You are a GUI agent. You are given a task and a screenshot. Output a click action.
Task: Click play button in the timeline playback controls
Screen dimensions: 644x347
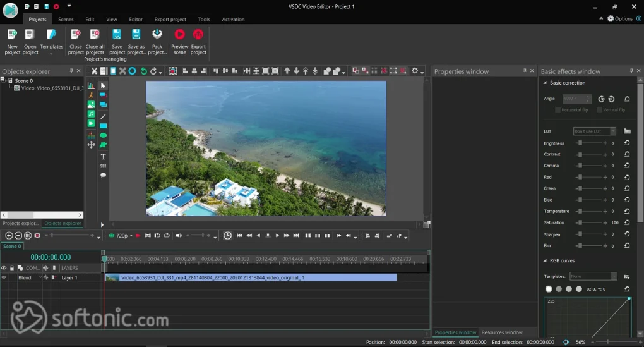point(277,236)
